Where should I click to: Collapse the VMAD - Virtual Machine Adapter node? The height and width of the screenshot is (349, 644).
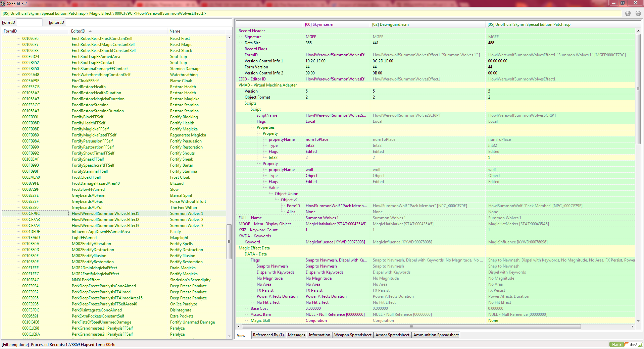[267, 85]
